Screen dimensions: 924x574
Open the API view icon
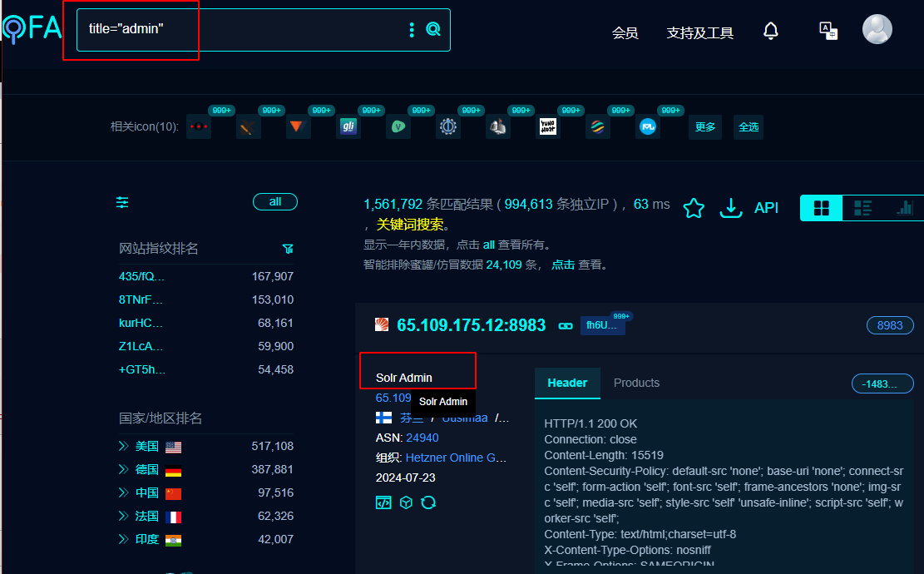(766, 208)
